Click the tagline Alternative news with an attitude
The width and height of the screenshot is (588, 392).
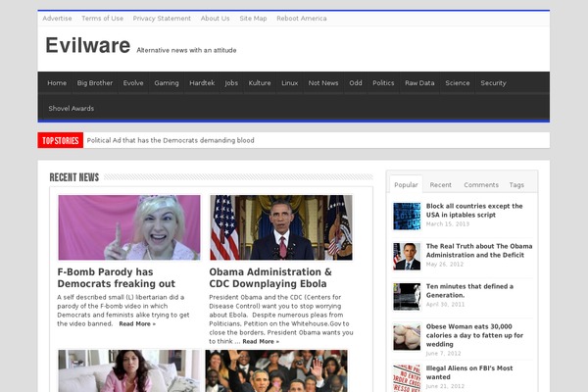186,50
